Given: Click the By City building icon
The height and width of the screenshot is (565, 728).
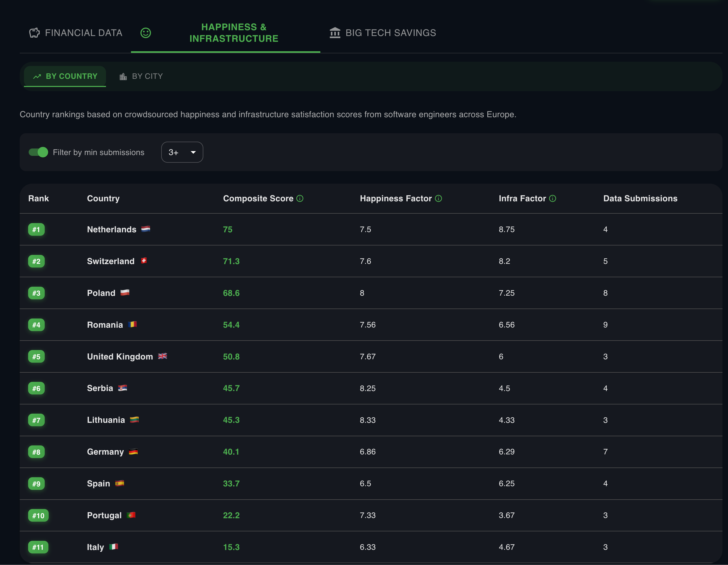Looking at the screenshot, I should pos(123,77).
